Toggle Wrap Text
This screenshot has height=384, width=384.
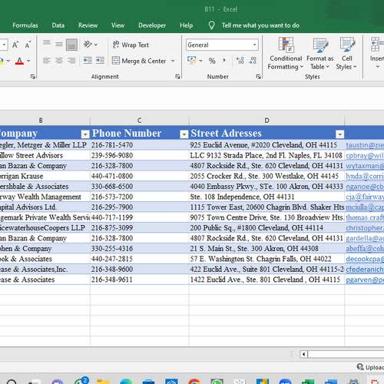[x=131, y=45]
